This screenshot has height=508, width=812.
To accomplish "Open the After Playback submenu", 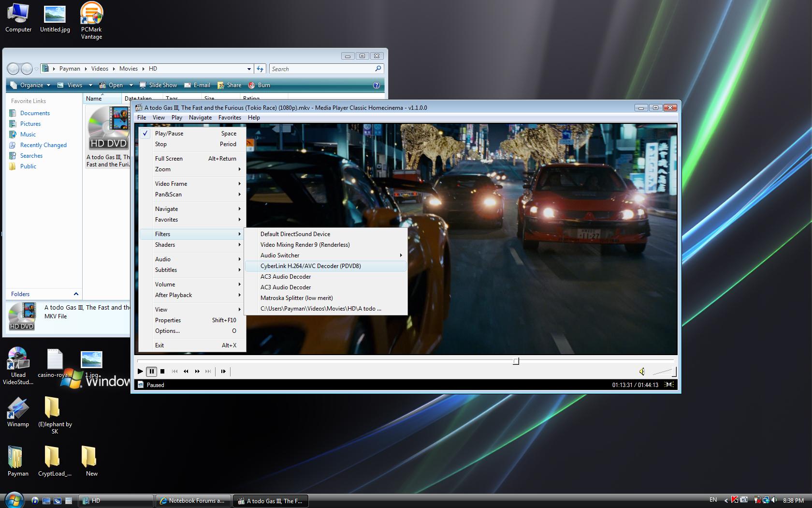I will pyautogui.click(x=192, y=295).
